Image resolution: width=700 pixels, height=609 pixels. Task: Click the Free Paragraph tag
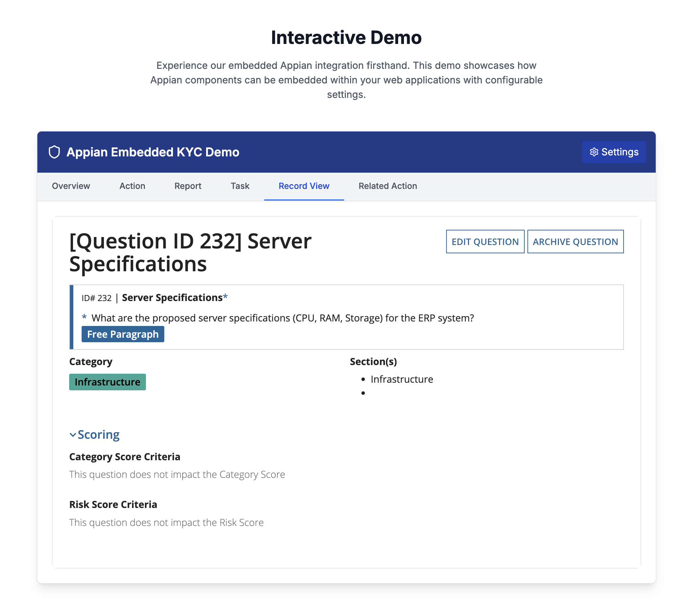123,334
